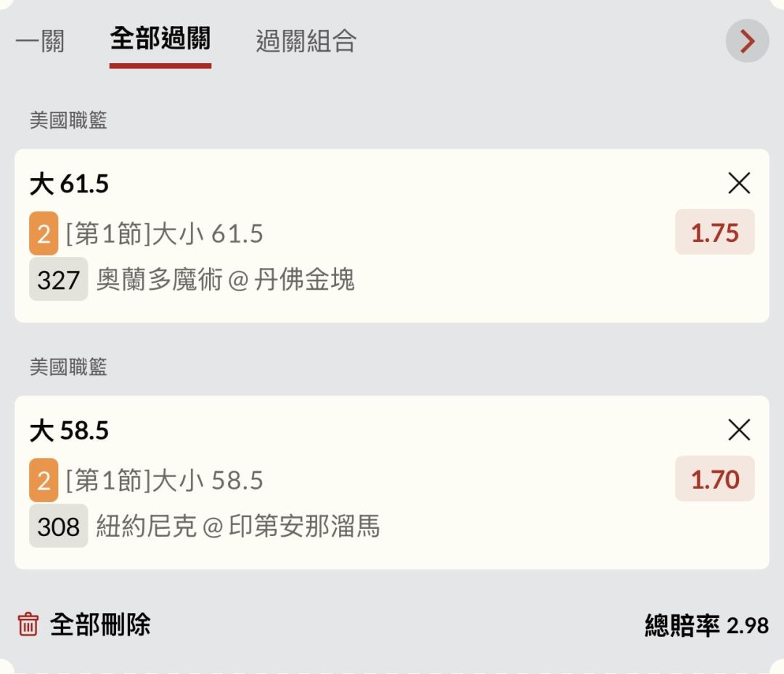Click the trash can icon

[x=28, y=624]
